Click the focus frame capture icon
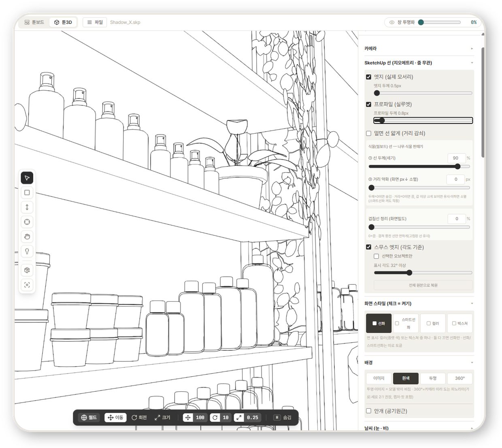502x448 pixels. click(27, 285)
